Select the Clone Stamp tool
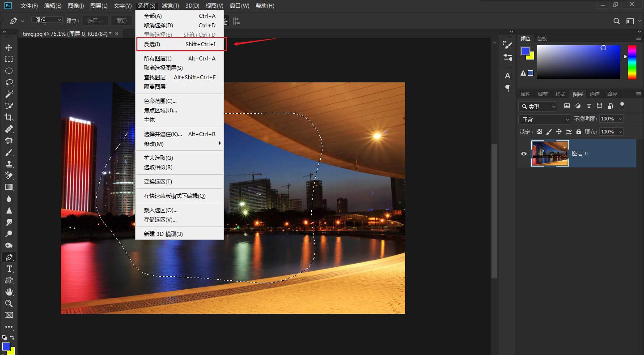 click(x=8, y=164)
